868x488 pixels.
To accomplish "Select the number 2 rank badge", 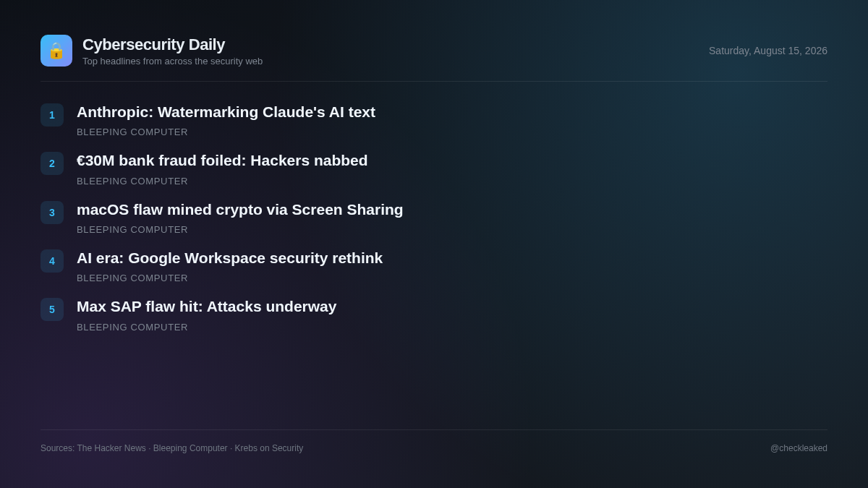I will (x=52, y=163).
